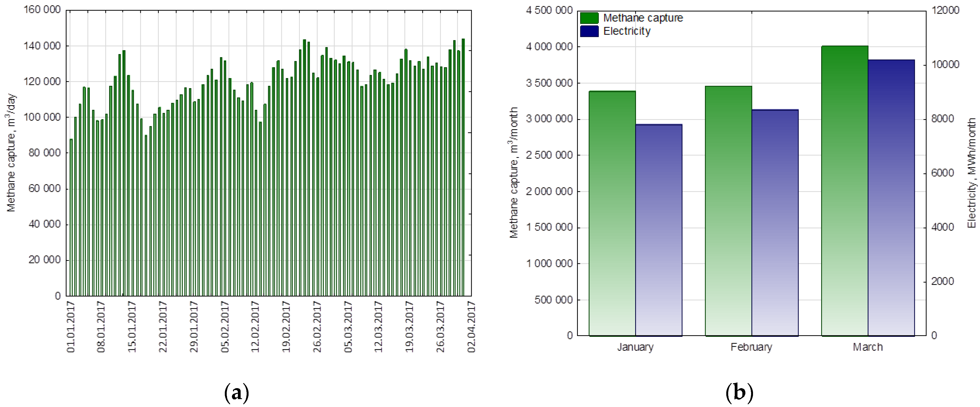Click the February axis label
This screenshot has width=980, height=407.
pos(751,347)
